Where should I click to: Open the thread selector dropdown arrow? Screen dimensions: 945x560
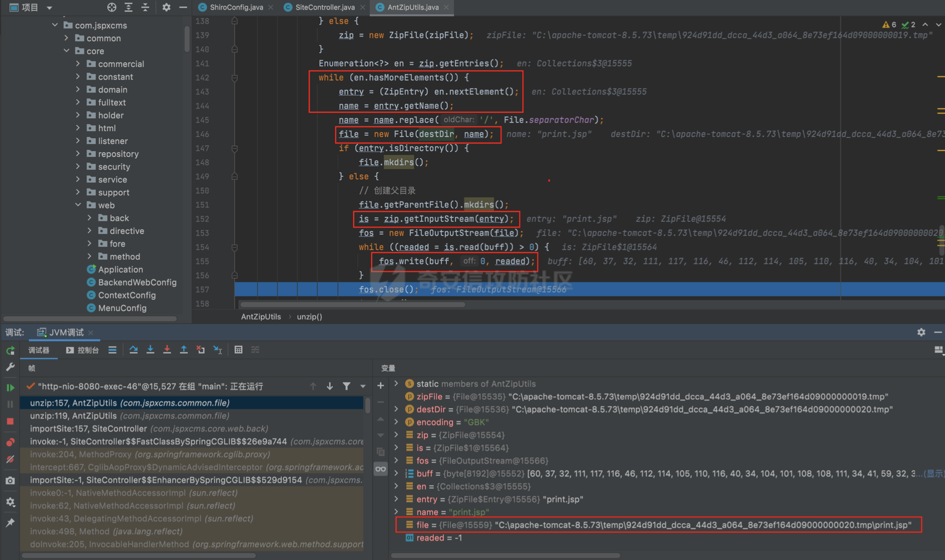pyautogui.click(x=363, y=386)
